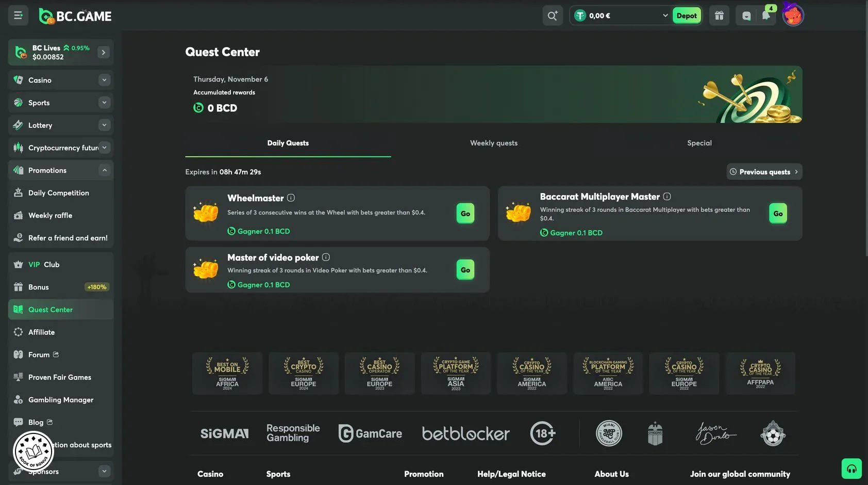Screen dimensions: 868x485
Task: Switch to the Weekly quests tab
Action: pos(494,143)
